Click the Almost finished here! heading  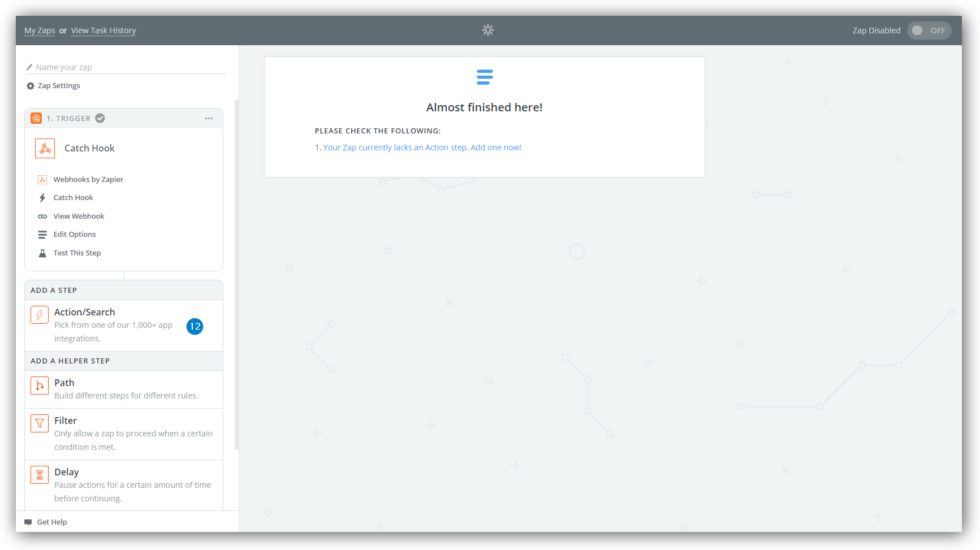[485, 107]
